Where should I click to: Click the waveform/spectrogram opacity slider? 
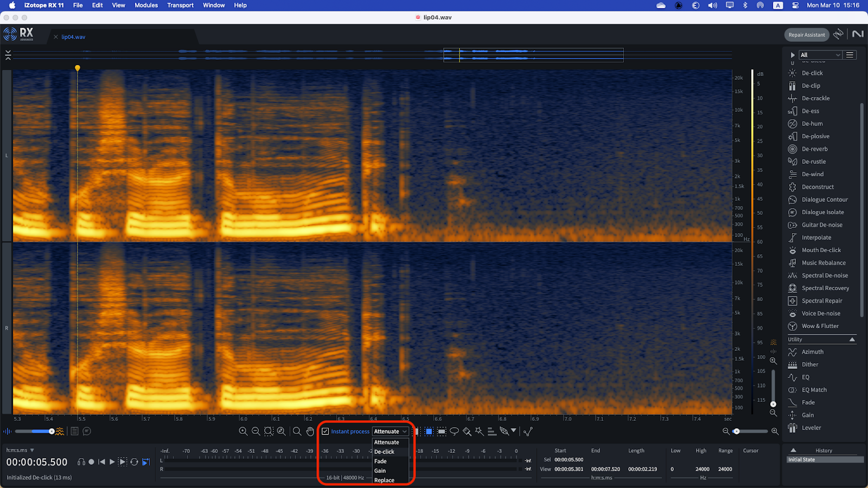pos(52,432)
